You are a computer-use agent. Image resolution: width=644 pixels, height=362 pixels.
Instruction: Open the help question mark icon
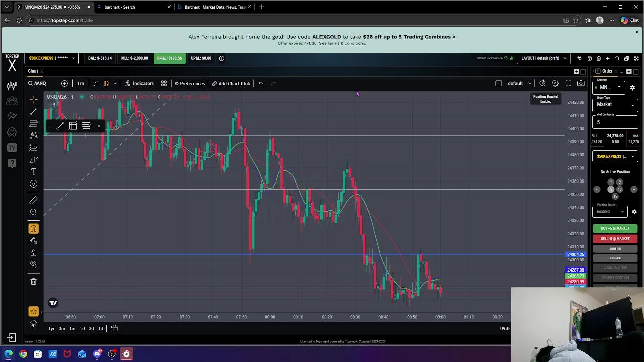click(x=12, y=163)
